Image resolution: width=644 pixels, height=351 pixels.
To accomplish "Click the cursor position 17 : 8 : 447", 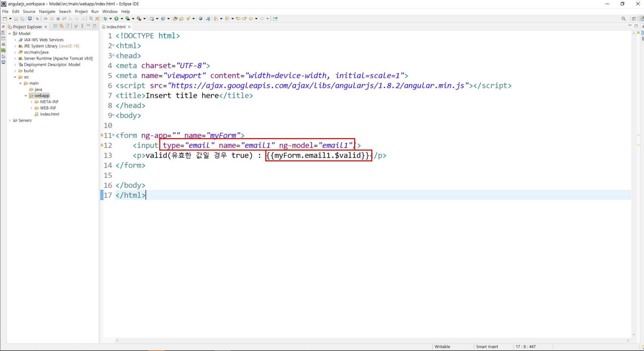I will click(x=526, y=347).
